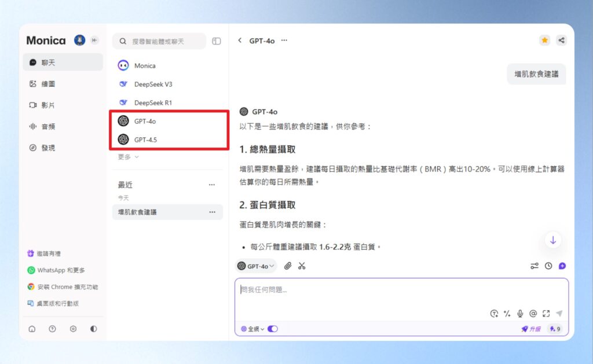This screenshot has width=593, height=364.
Task: Toggle the web search switch
Action: [x=273, y=329]
